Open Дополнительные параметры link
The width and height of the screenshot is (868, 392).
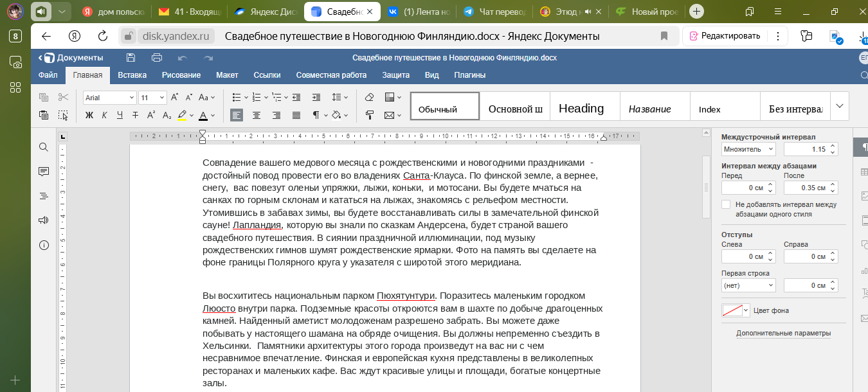click(783, 333)
